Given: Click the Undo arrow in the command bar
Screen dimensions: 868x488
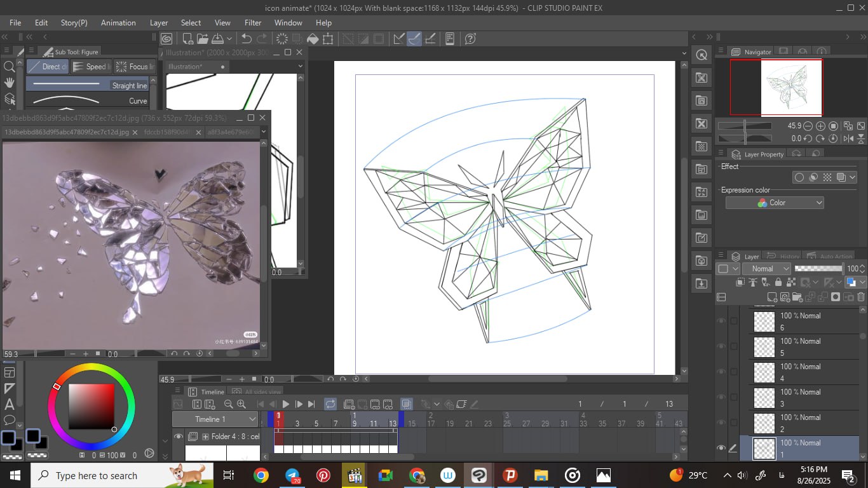Looking at the screenshot, I should click(247, 39).
